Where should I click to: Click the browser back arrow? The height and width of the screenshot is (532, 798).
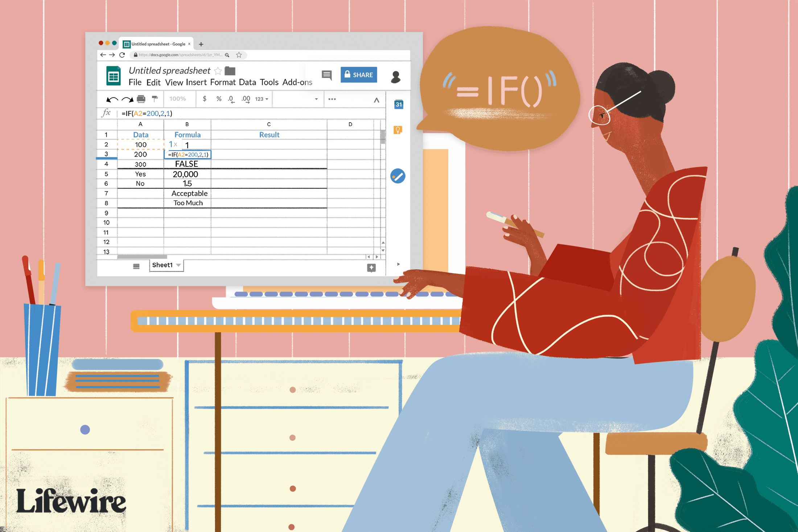coord(103,55)
